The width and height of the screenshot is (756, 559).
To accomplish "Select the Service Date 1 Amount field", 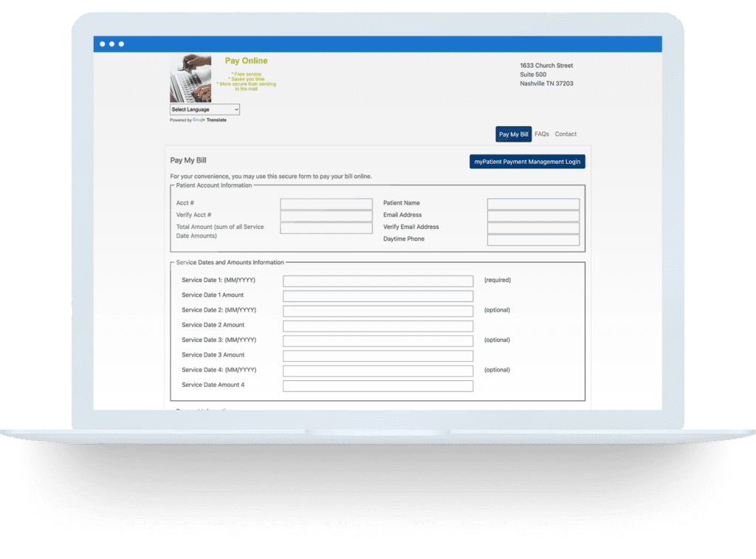I will pyautogui.click(x=378, y=296).
